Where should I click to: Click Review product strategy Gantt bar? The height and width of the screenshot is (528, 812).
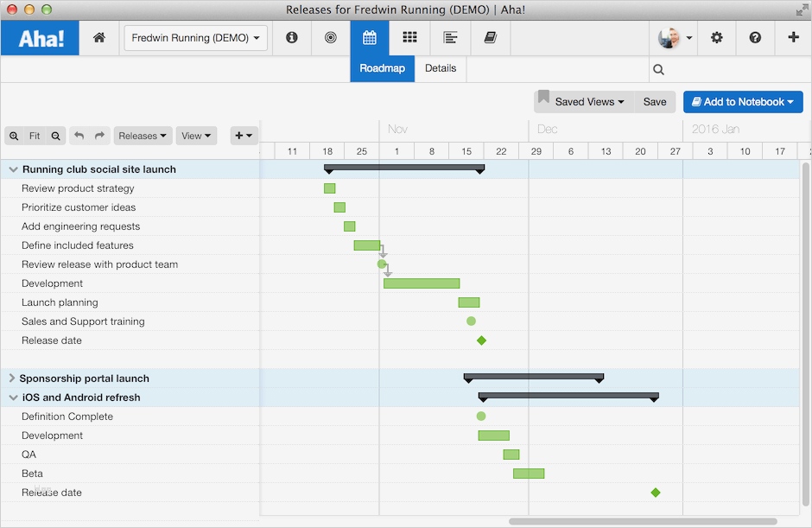pos(329,188)
